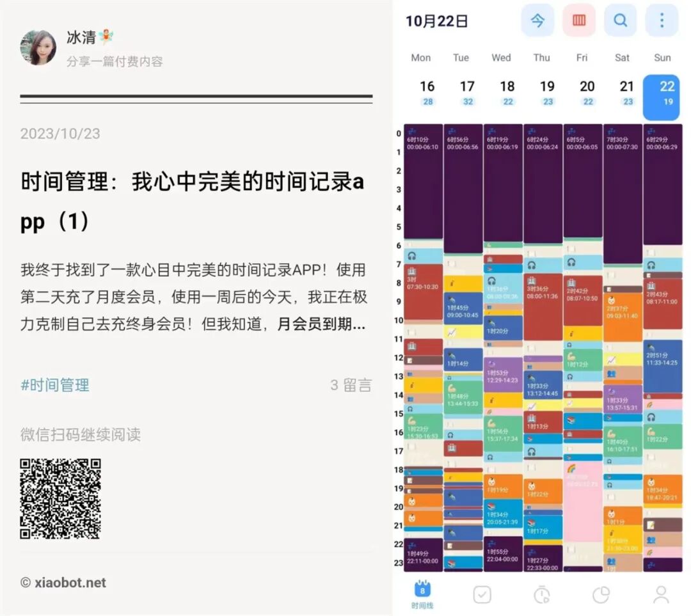Screen dimensions: 691x616
Task: Switch to the pie chart statistics tab
Action: (601, 595)
